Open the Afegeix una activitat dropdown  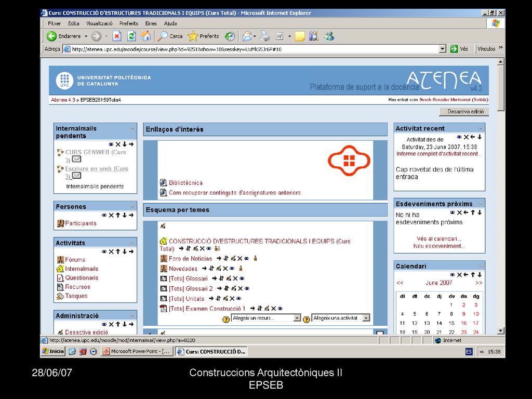(341, 318)
